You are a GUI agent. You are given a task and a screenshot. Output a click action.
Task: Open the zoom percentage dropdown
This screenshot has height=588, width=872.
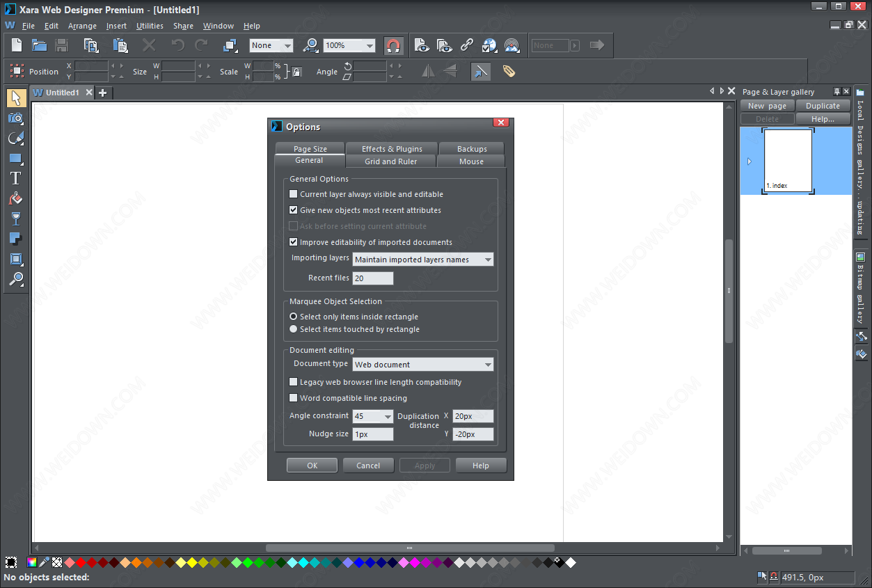pyautogui.click(x=370, y=45)
